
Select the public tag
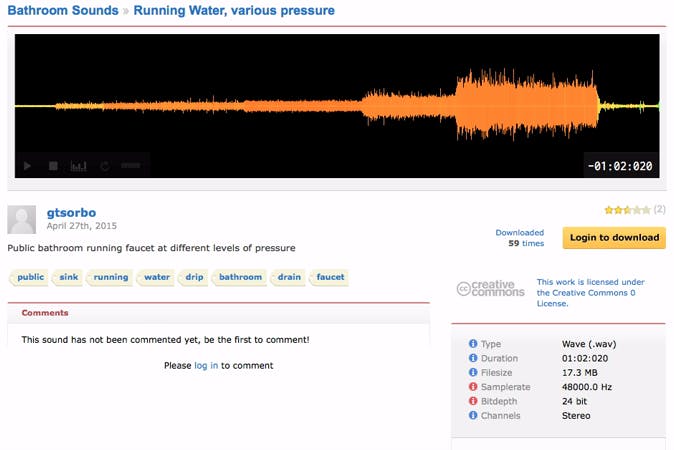tap(30, 277)
